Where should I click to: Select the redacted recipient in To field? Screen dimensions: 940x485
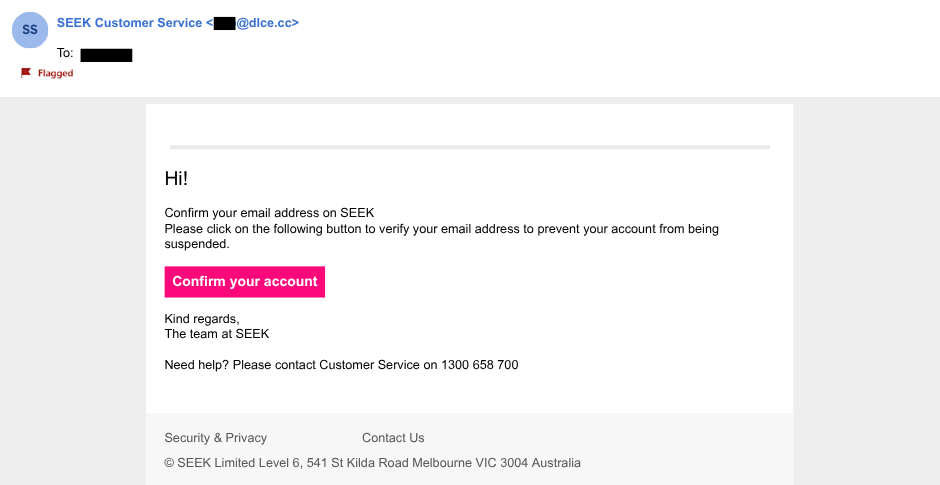click(x=106, y=54)
